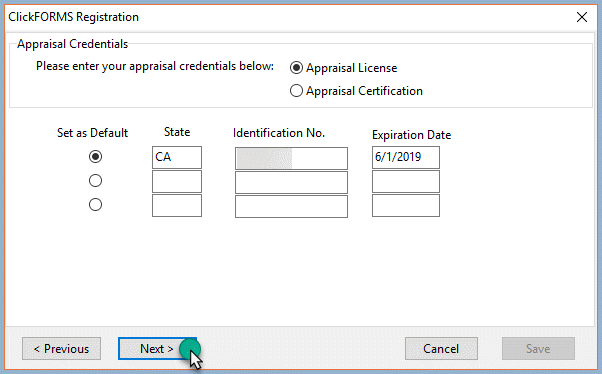Click the State column label

[x=177, y=132]
